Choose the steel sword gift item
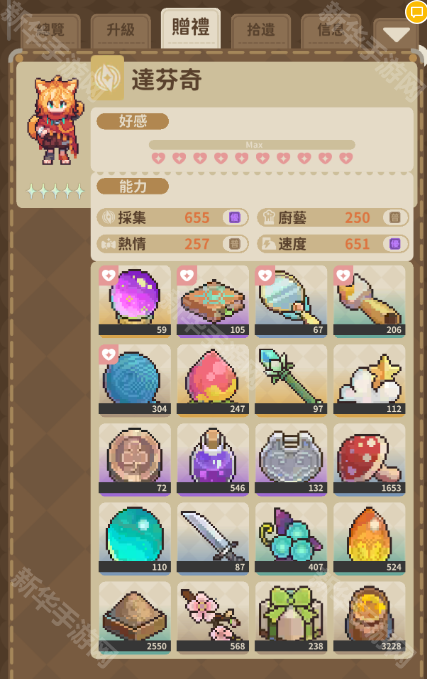Viewport: 427px width, 679px height. coord(213,538)
